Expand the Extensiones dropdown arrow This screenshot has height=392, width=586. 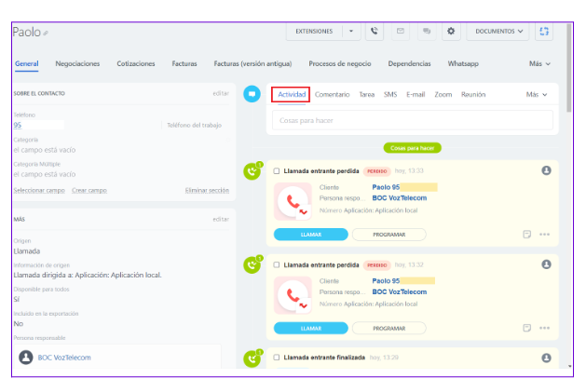[x=351, y=31]
